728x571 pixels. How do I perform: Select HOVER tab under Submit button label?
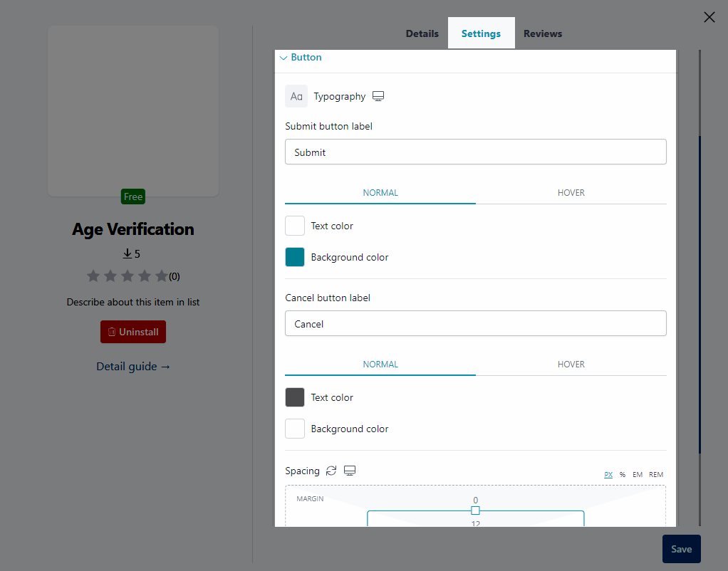click(x=571, y=193)
